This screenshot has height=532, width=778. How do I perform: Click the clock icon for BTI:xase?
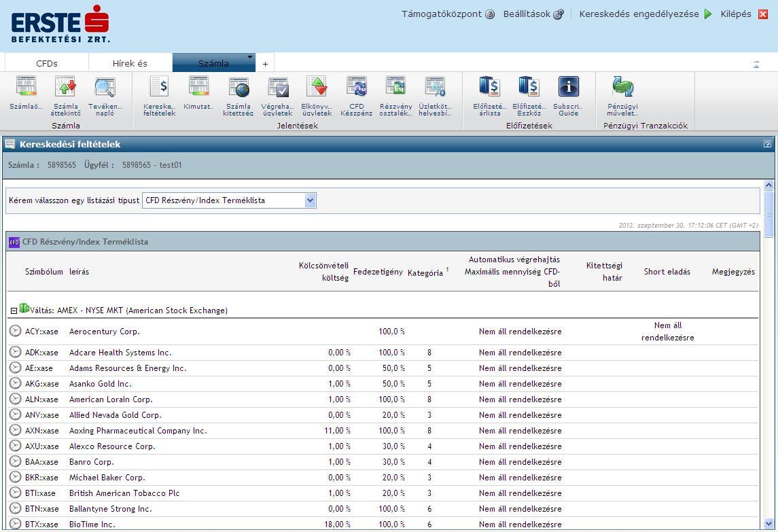tap(16, 493)
